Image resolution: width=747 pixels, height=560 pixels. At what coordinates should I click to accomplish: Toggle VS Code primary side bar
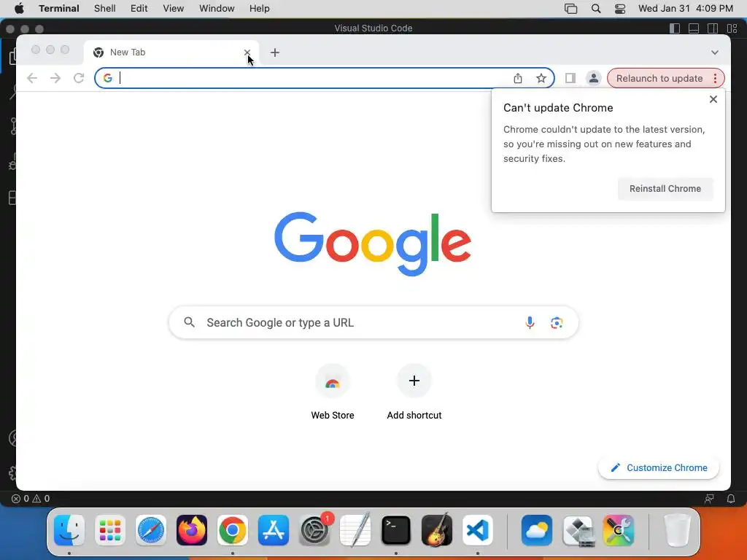coord(675,28)
